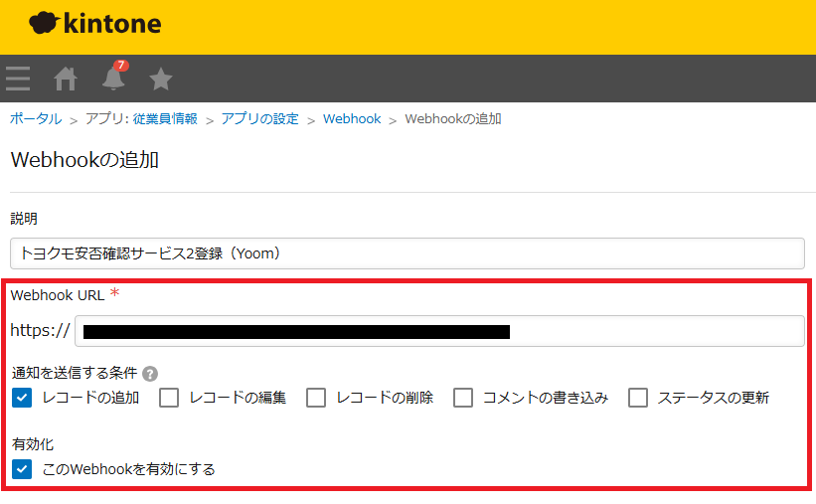Open the favorites star icon

click(161, 80)
